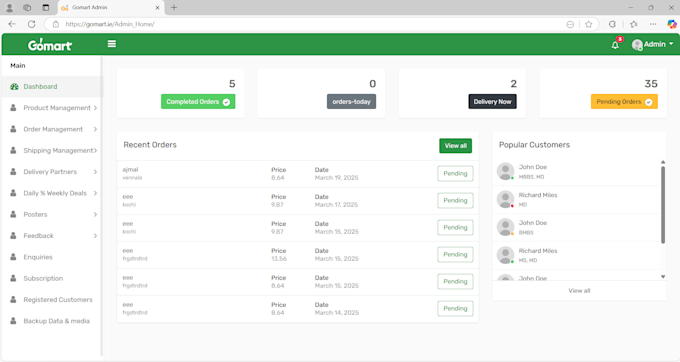Click the Pending Orders button
The height and width of the screenshot is (362, 680).
[624, 101]
